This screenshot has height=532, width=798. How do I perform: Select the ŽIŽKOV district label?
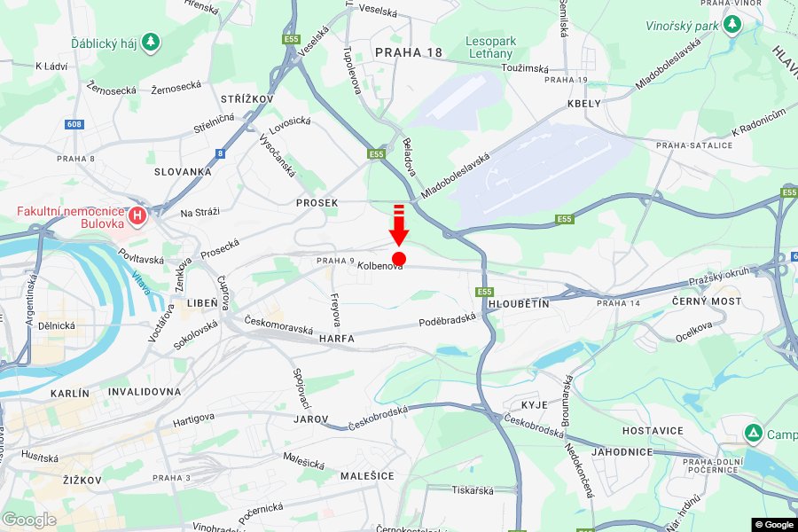(82, 480)
